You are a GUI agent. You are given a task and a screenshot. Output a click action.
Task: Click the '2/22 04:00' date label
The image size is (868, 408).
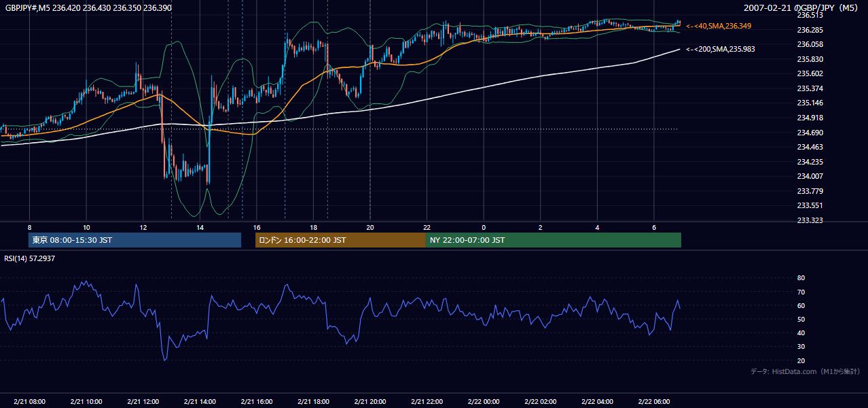[596, 402]
